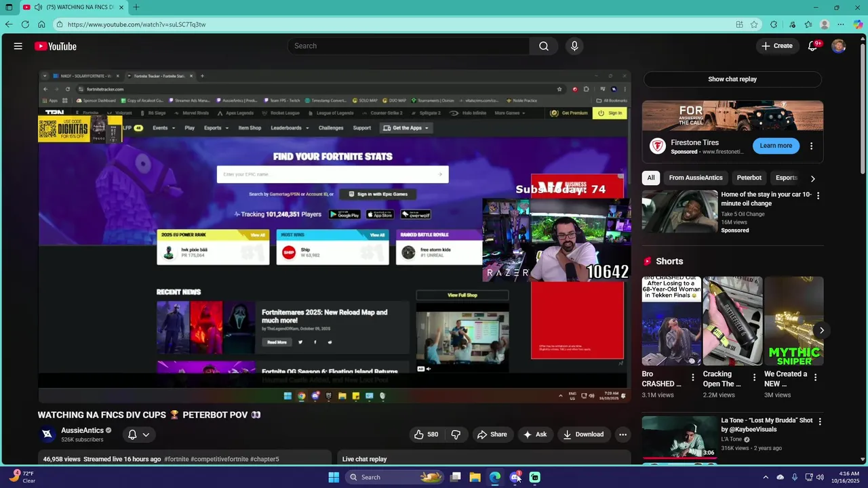Open the Bro CRASHED short thumbnail
The height and width of the screenshot is (488, 868).
(x=671, y=321)
